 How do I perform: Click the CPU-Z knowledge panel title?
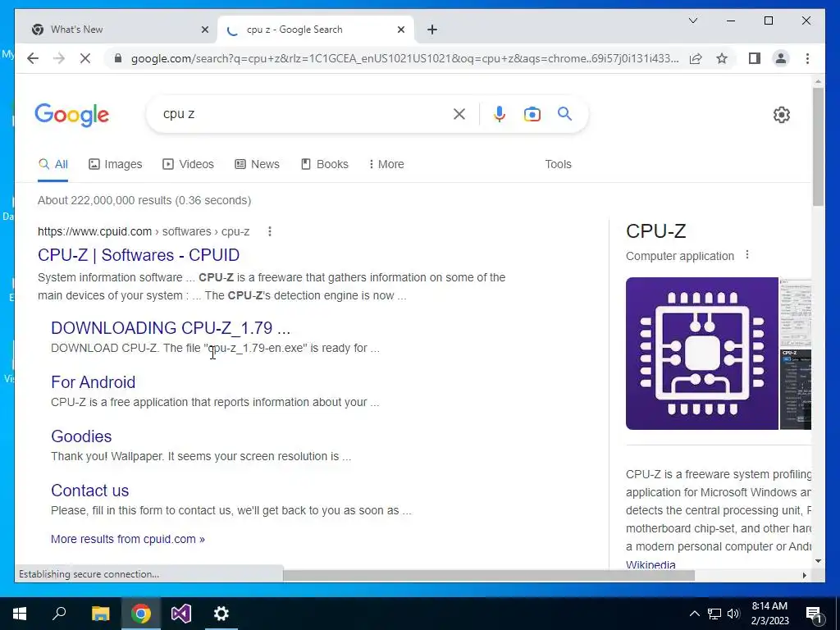[x=655, y=231]
